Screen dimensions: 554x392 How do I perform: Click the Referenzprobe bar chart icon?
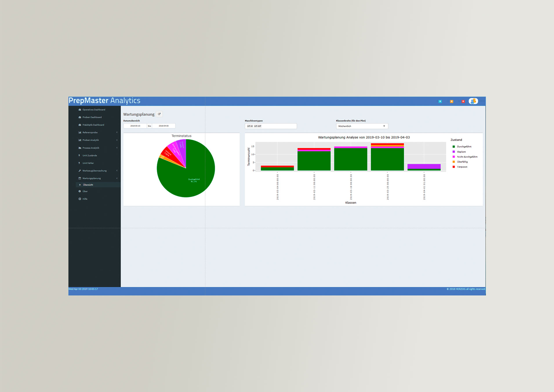tap(80, 132)
